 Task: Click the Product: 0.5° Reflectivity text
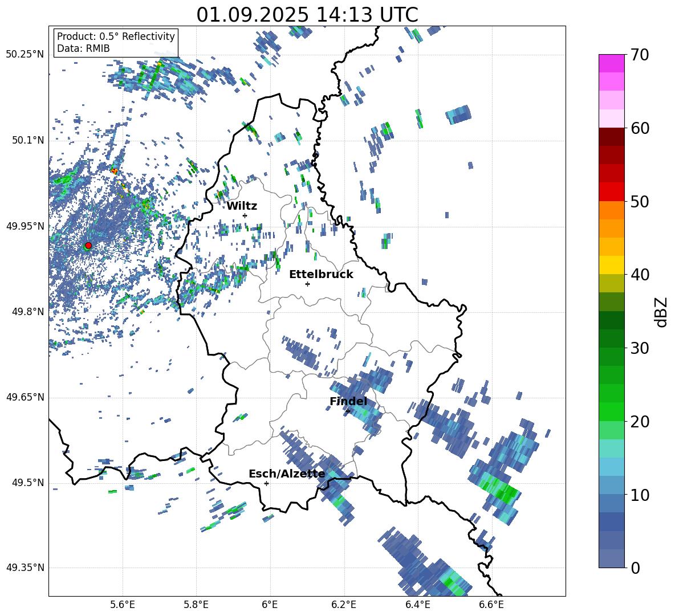click(x=116, y=36)
